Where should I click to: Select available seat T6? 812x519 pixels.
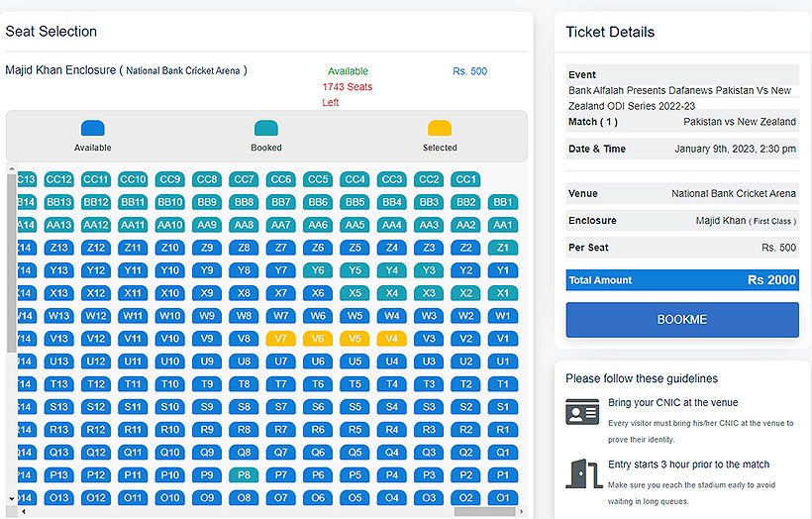(318, 384)
